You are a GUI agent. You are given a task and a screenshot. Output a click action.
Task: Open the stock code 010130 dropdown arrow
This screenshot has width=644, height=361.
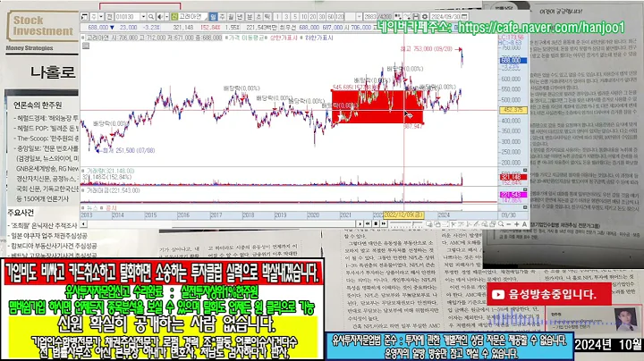pos(144,16)
